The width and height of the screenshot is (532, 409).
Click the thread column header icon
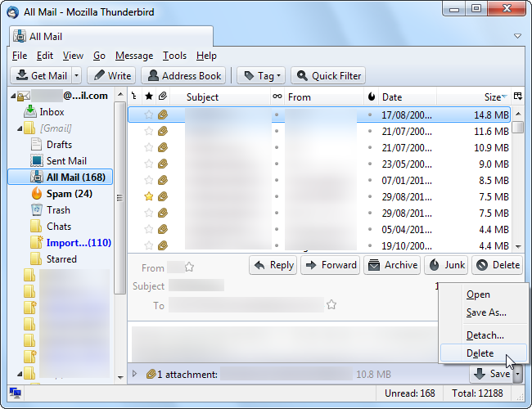(134, 97)
